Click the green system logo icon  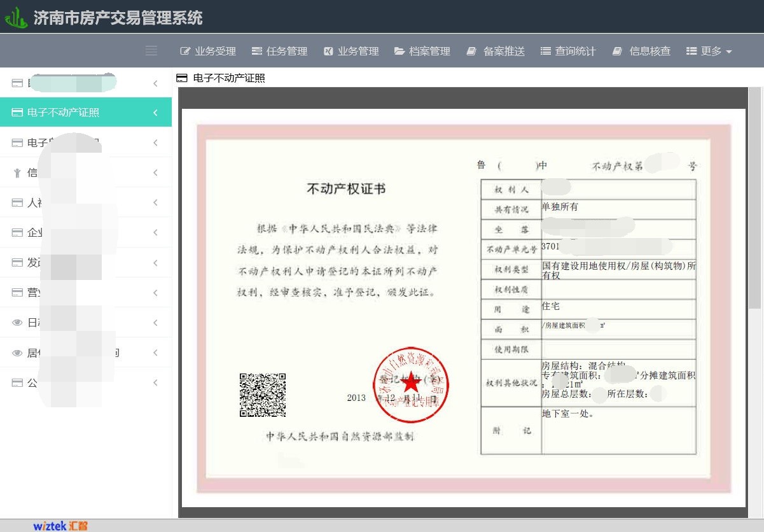coord(16,17)
